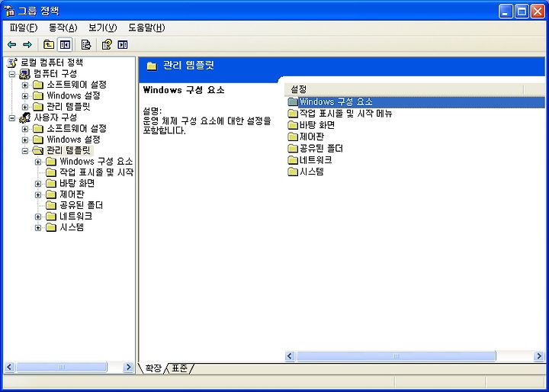Select highlighted Windows 구성 요소 list row
The width and height of the screenshot is (549, 392).
point(416,102)
